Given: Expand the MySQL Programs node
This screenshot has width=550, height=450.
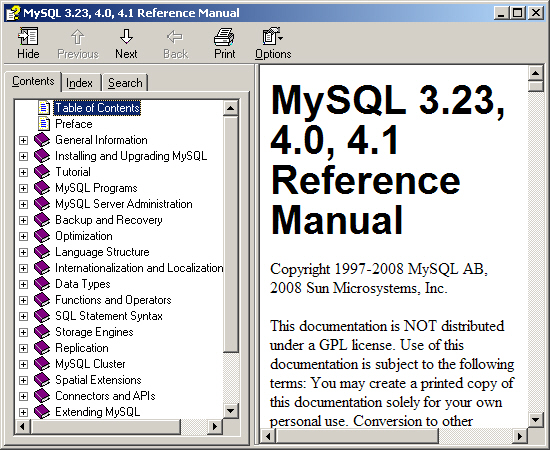Looking at the screenshot, I should (23, 188).
